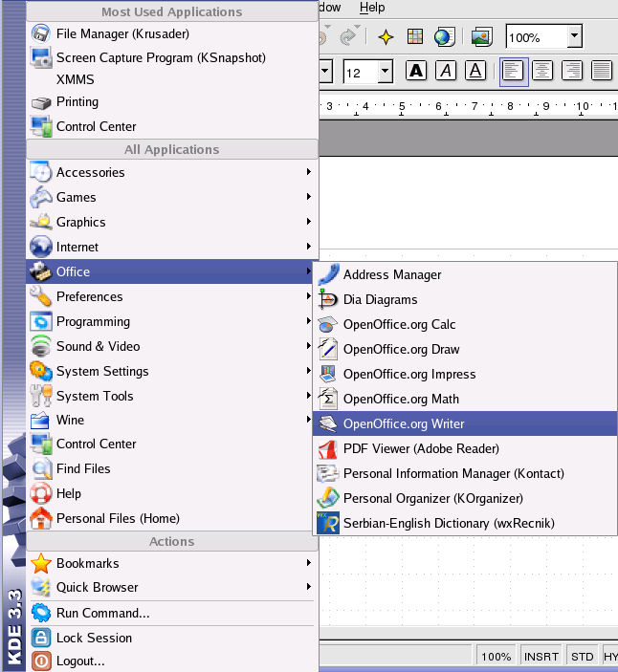The width and height of the screenshot is (618, 672).
Task: Click the Lock Session padlock icon
Action: click(x=41, y=638)
